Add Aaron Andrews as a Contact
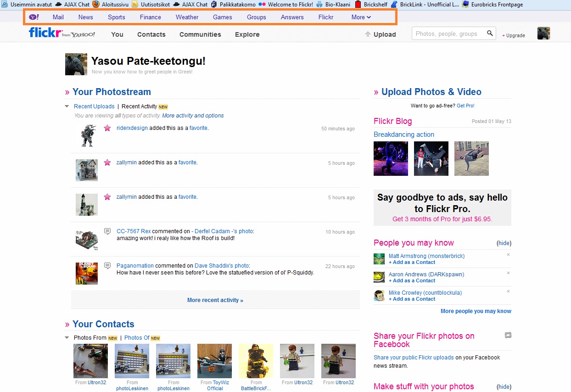This screenshot has height=392, width=571. pyautogui.click(x=412, y=280)
